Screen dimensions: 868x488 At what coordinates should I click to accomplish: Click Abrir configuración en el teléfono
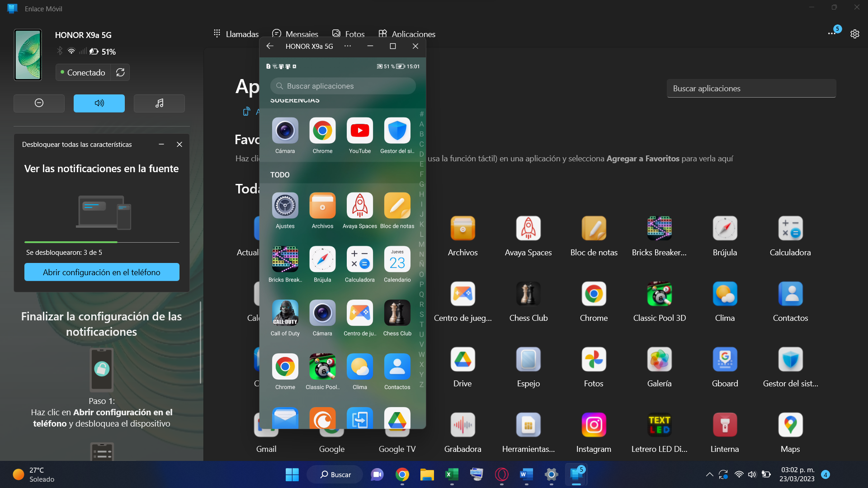pos(102,272)
